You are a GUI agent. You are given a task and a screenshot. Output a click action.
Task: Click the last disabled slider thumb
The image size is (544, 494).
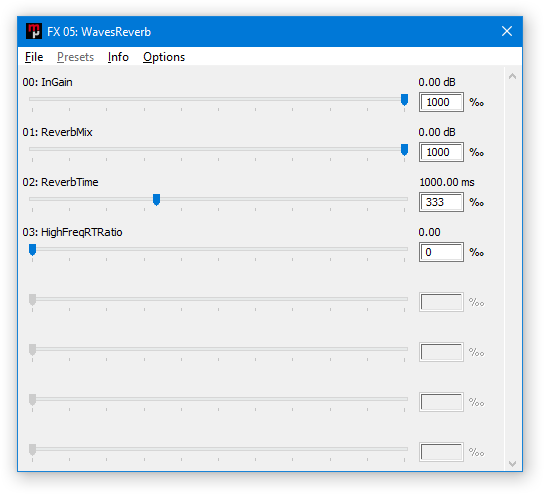(x=32, y=450)
